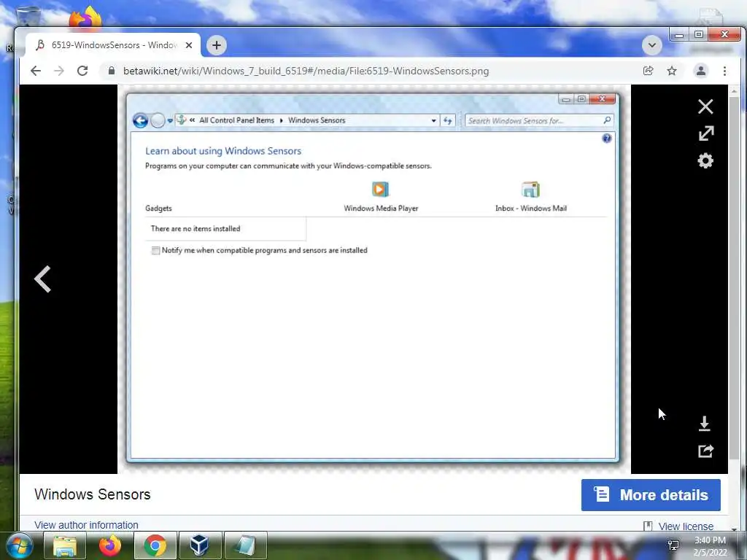Screen dimensions: 747x560
Task: Open the tab search dropdown chevron
Action: [651, 45]
